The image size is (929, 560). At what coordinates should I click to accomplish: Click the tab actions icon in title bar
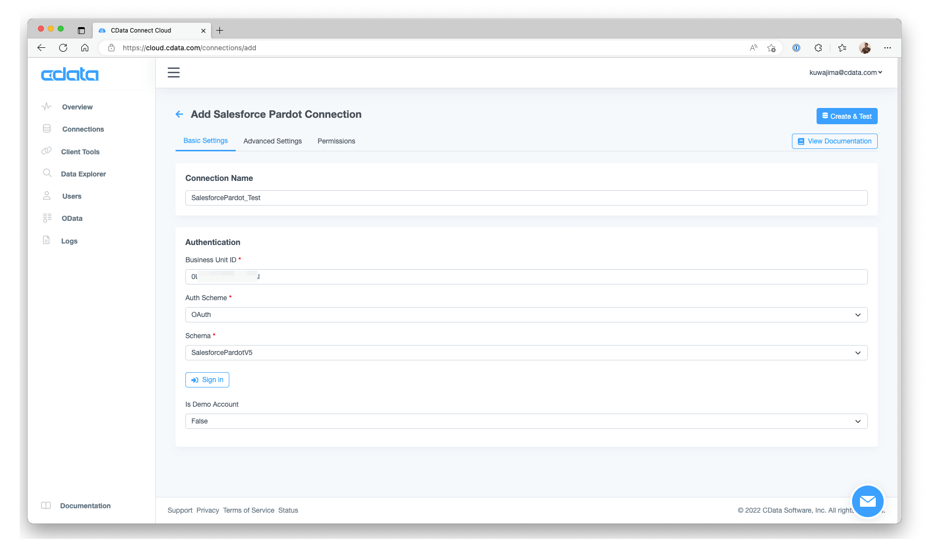click(x=81, y=30)
